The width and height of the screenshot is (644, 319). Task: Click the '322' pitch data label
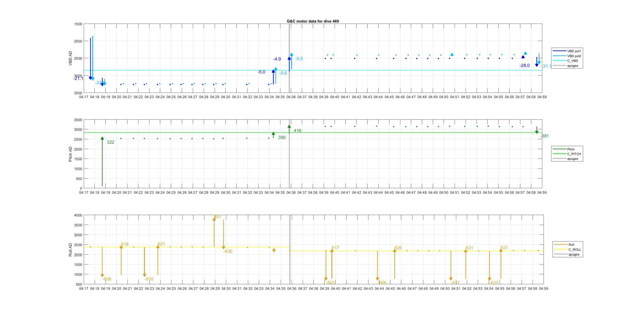pyautogui.click(x=110, y=142)
